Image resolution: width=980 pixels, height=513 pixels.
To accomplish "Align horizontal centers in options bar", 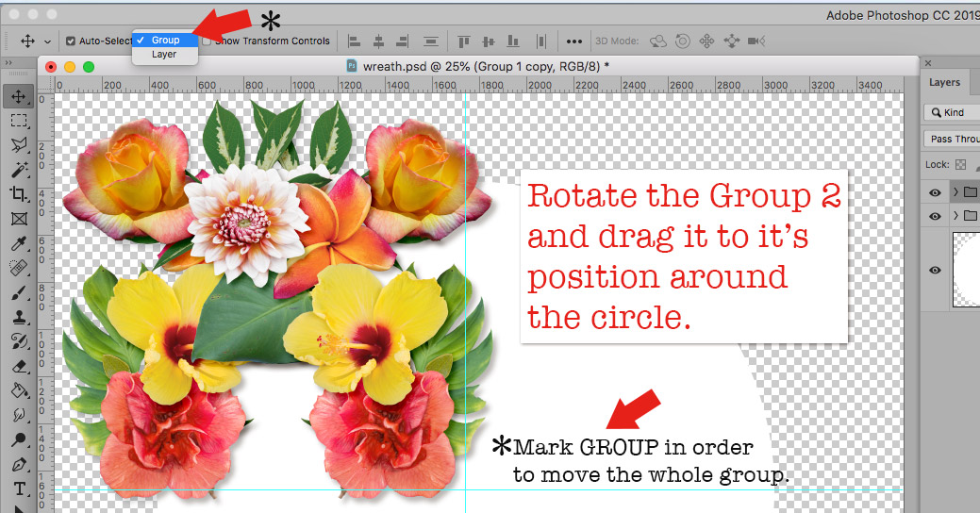I will click(379, 41).
